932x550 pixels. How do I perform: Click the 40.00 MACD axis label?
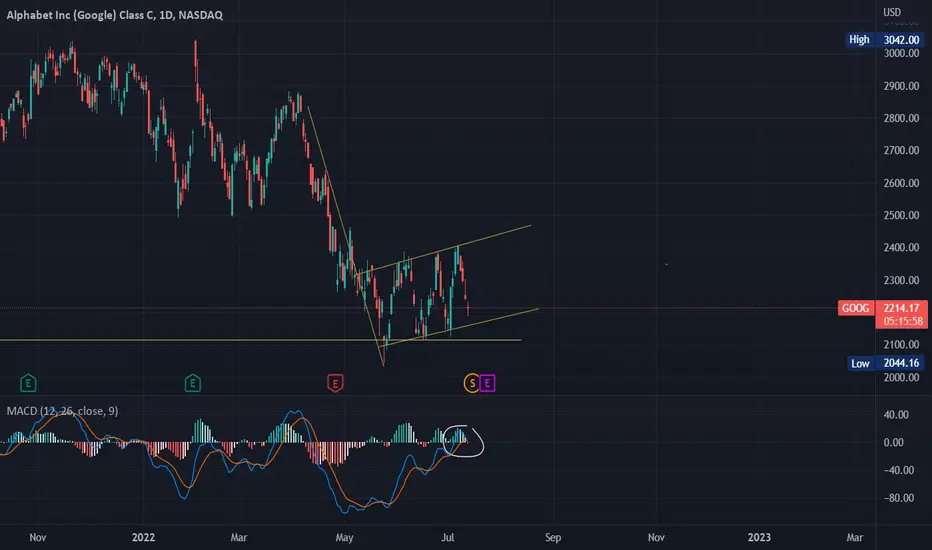(x=896, y=414)
